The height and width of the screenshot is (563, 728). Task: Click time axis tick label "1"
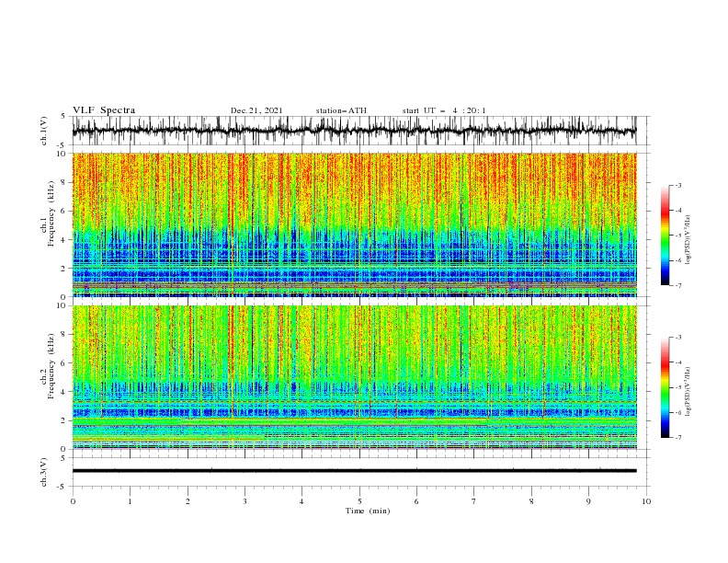(x=130, y=501)
